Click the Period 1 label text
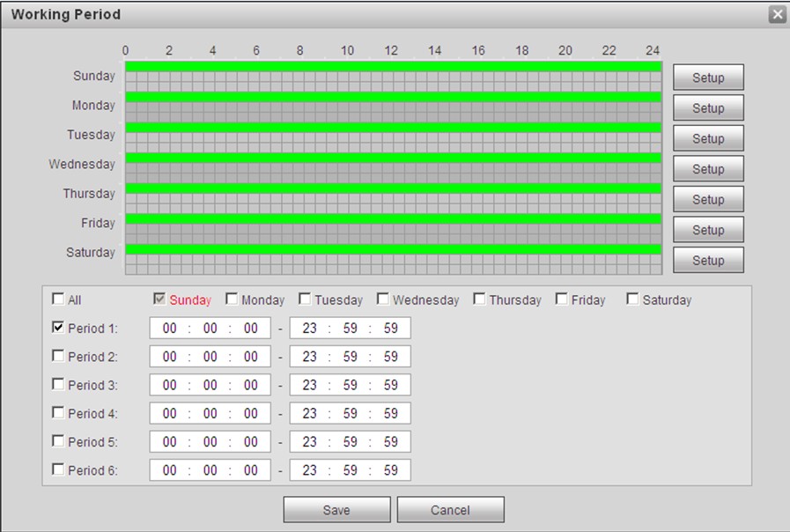The image size is (790, 532). pyautogui.click(x=92, y=329)
